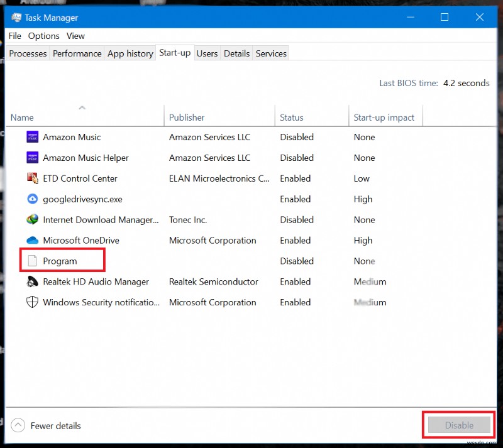Screen dimensions: 503x448
Task: Click the Amazon Music Helper icon
Action: (x=32, y=158)
